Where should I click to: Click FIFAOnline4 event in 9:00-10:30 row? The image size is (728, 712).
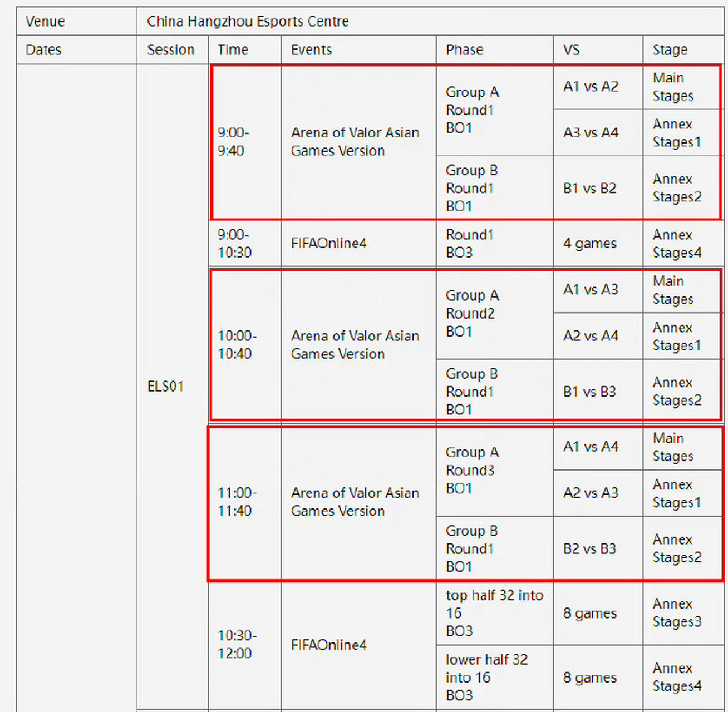pyautogui.click(x=358, y=244)
